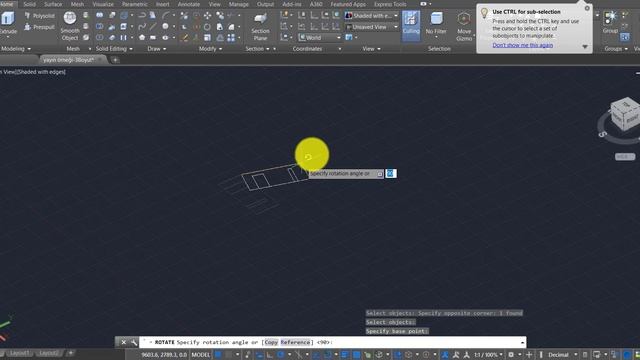Image resolution: width=640 pixels, height=360 pixels.
Task: Switch to the Surface ribbon tab
Action: (53, 4)
